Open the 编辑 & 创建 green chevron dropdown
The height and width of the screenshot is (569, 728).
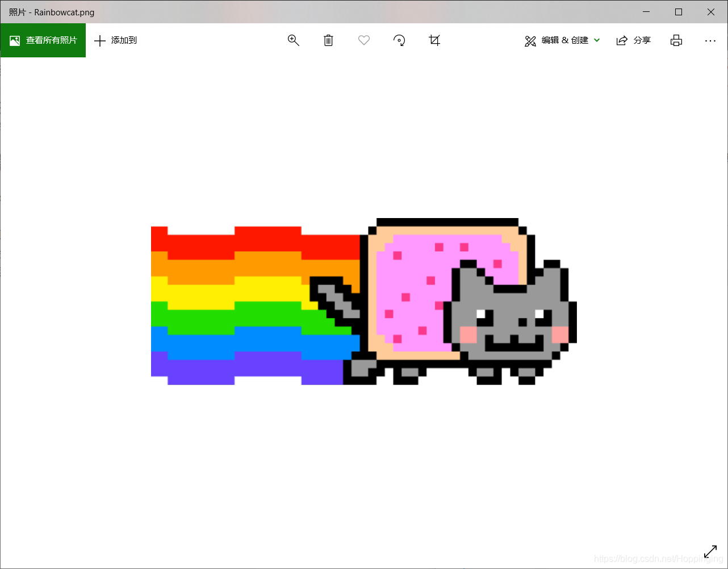596,40
